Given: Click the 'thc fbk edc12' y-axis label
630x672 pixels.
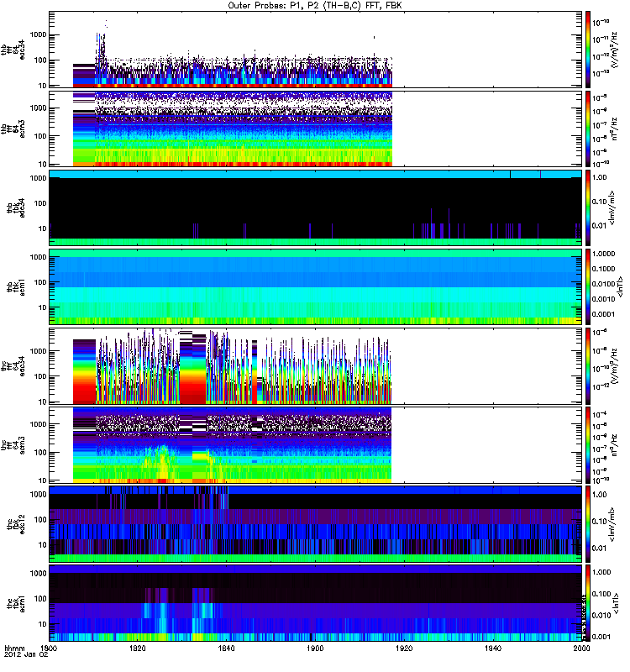Looking at the screenshot, I should tap(16, 523).
